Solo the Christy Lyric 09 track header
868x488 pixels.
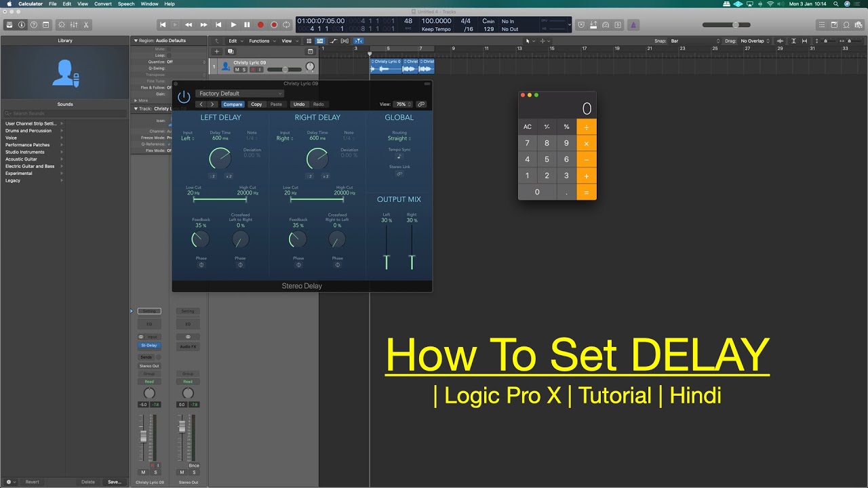(x=244, y=70)
